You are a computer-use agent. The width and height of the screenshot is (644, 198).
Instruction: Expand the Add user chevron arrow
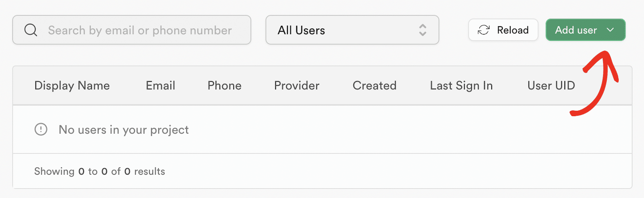click(610, 30)
